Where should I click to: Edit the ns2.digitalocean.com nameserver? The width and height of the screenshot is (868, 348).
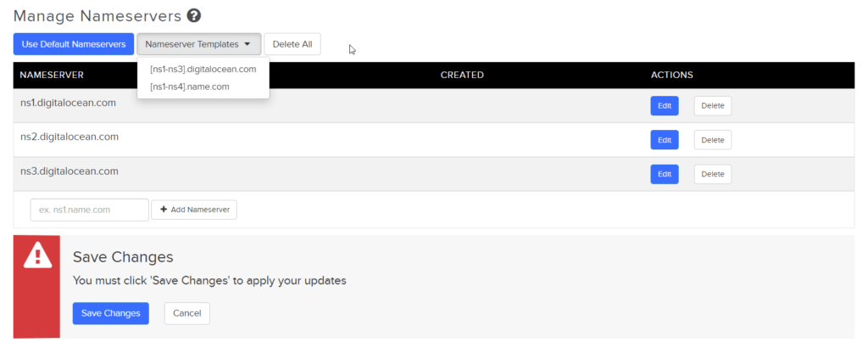click(x=664, y=140)
